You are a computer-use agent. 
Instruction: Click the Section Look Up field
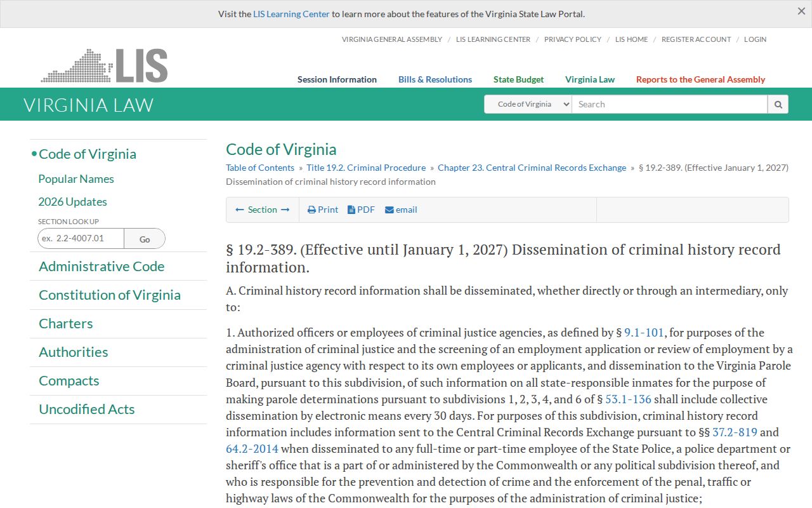[x=81, y=239]
